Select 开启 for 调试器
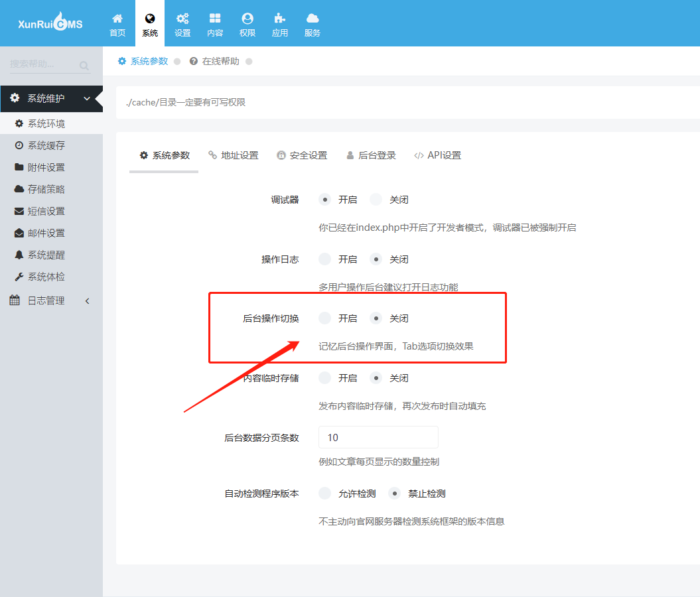700x597 pixels. [x=325, y=200]
